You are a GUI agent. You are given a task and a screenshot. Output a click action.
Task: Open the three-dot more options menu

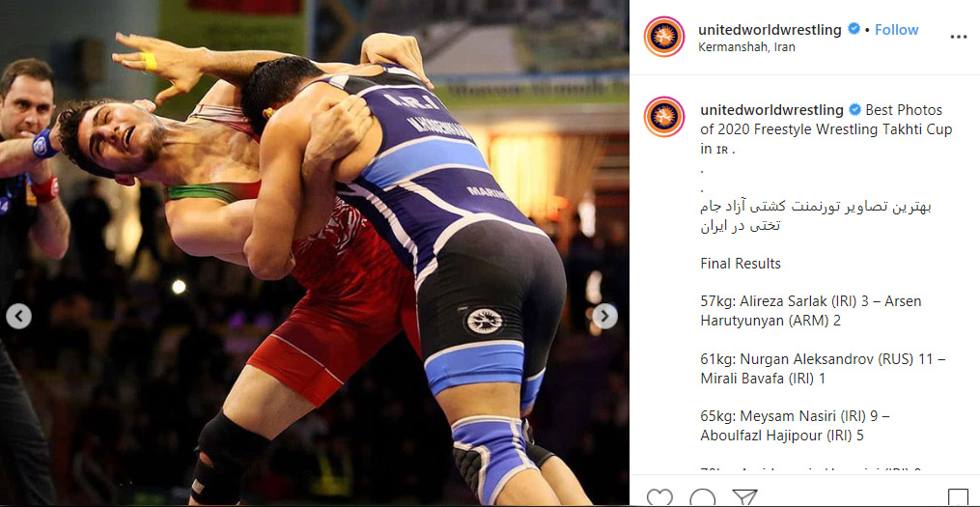958,37
